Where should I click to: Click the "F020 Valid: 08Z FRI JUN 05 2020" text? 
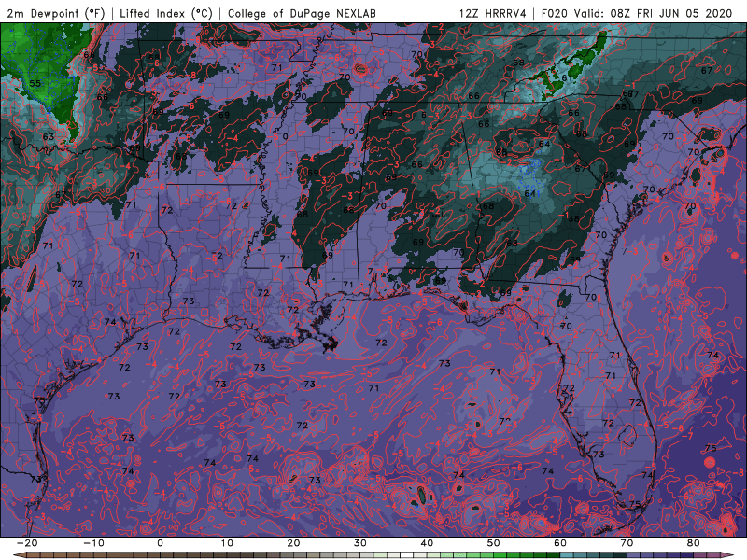coord(637,13)
